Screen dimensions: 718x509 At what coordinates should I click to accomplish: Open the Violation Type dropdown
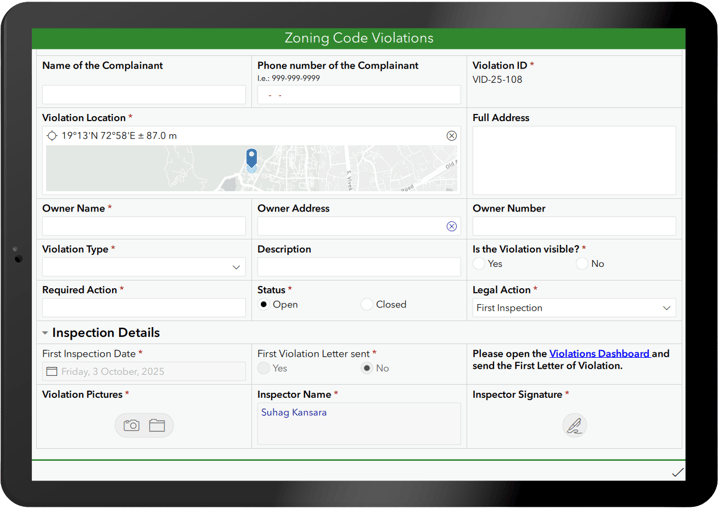click(143, 267)
